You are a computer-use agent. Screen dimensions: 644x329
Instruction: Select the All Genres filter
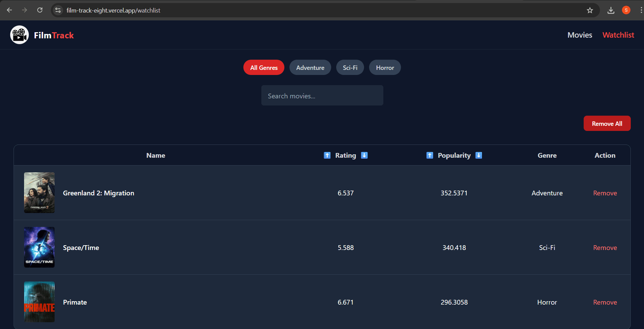(x=263, y=67)
